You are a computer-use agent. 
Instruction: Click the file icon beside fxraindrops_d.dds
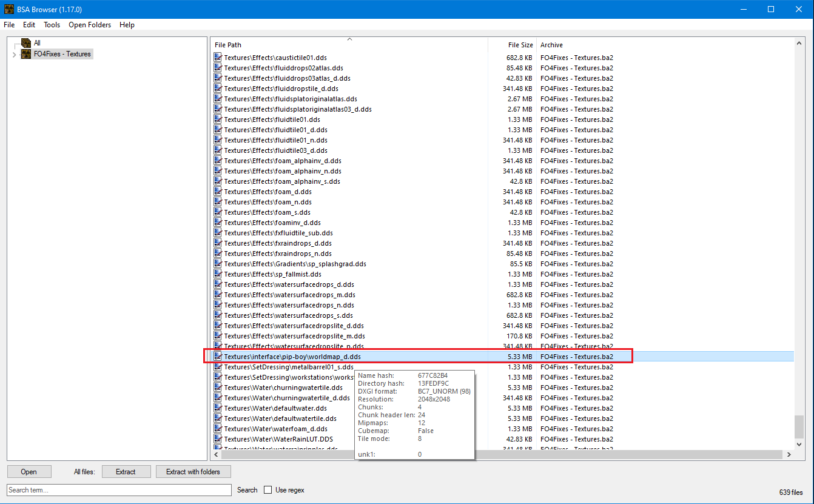218,243
